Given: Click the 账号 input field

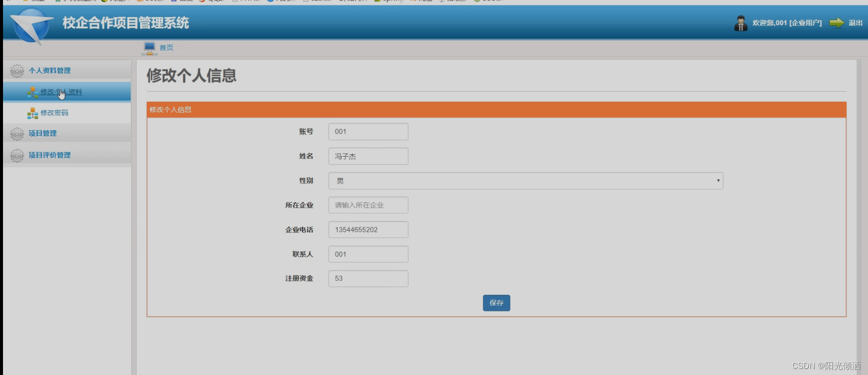Looking at the screenshot, I should point(368,132).
